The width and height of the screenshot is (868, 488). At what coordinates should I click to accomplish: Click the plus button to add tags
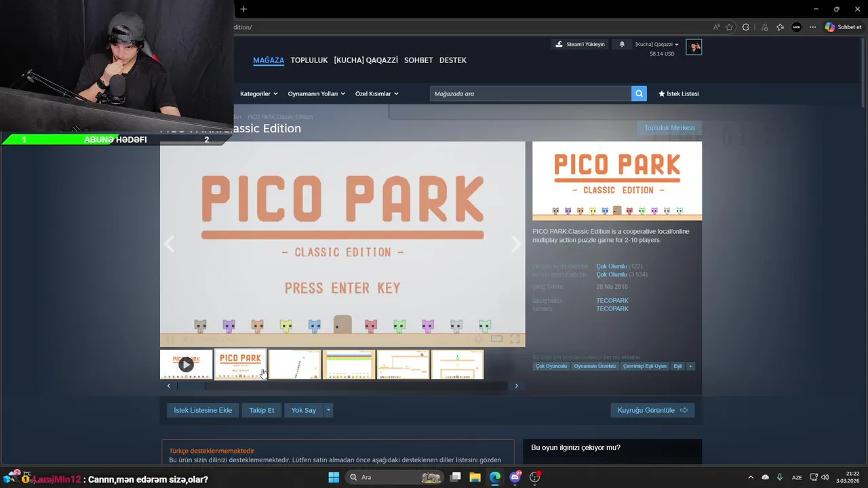(690, 366)
